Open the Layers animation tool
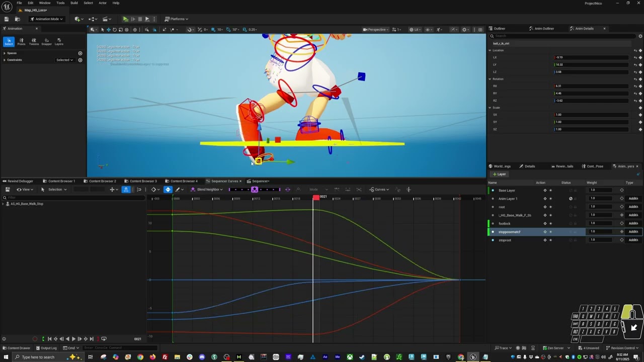 point(59,42)
